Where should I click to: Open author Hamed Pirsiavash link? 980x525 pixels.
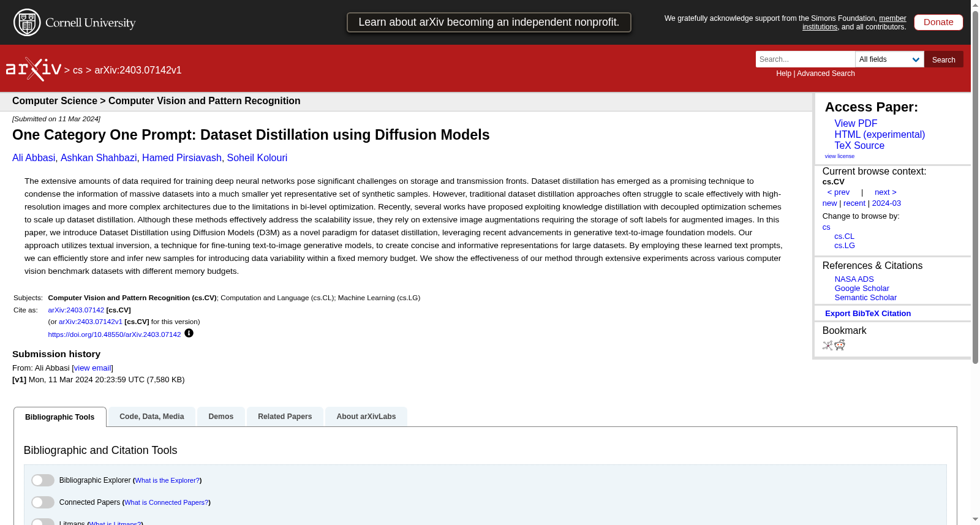point(182,158)
